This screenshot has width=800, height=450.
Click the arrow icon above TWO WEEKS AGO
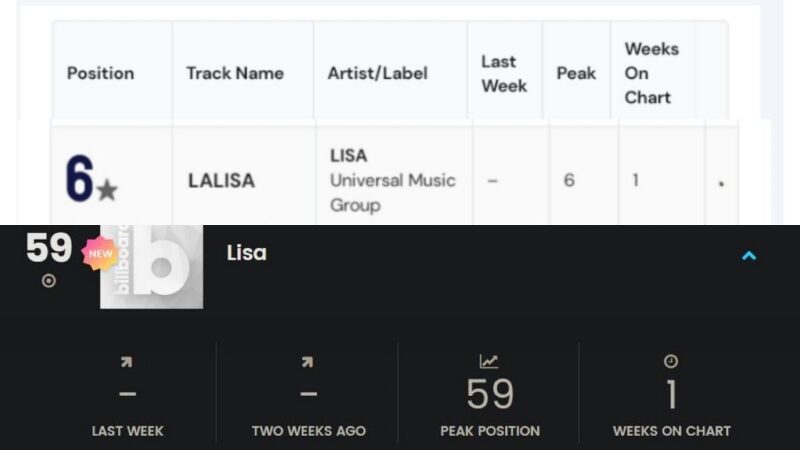(307, 362)
